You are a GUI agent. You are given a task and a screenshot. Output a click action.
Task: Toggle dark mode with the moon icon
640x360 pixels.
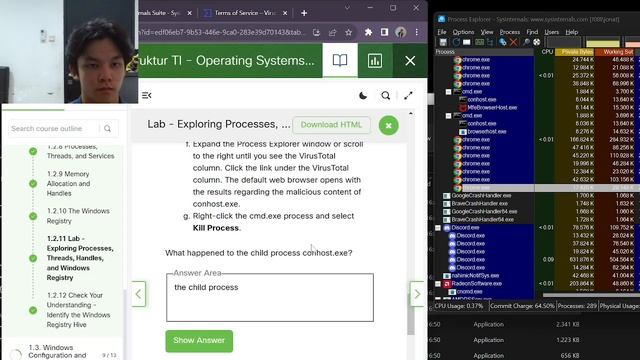363,96
